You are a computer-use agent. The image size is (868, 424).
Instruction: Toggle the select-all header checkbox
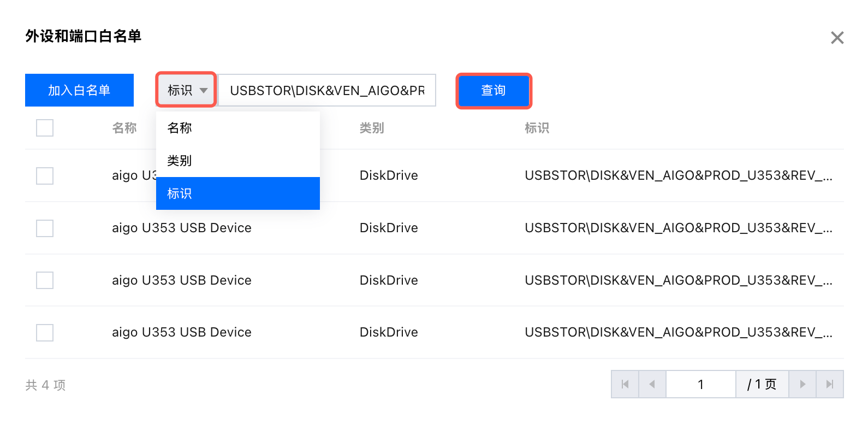(x=45, y=128)
